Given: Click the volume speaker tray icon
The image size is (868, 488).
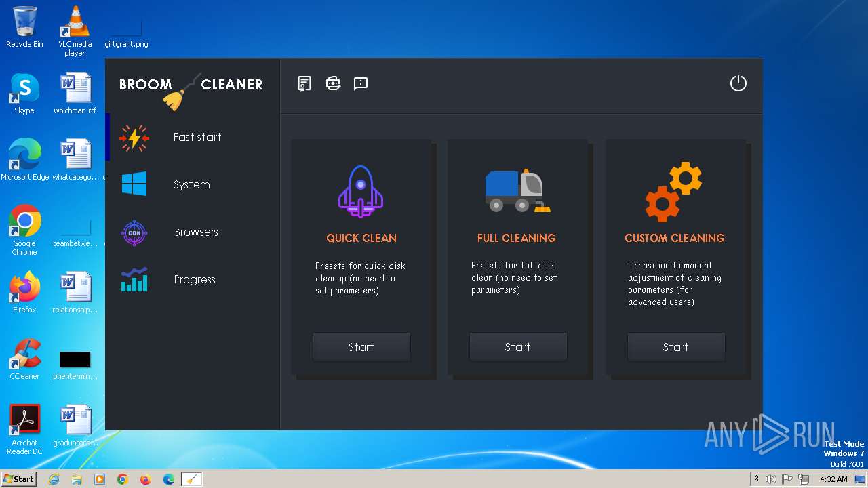Looking at the screenshot, I should point(771,479).
